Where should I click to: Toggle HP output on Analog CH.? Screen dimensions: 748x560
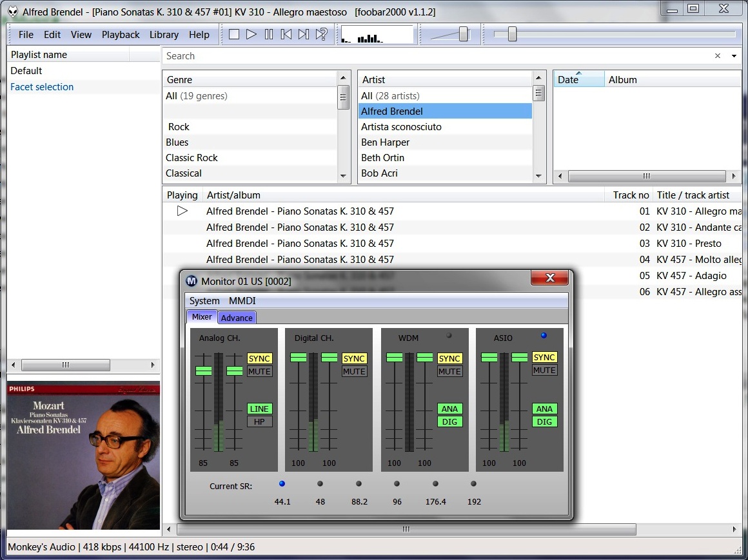pos(259,421)
